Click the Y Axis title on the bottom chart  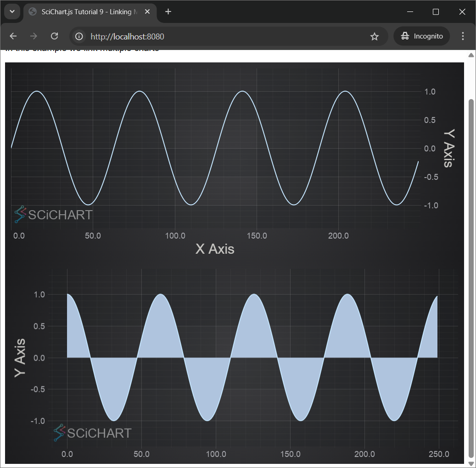pyautogui.click(x=20, y=358)
